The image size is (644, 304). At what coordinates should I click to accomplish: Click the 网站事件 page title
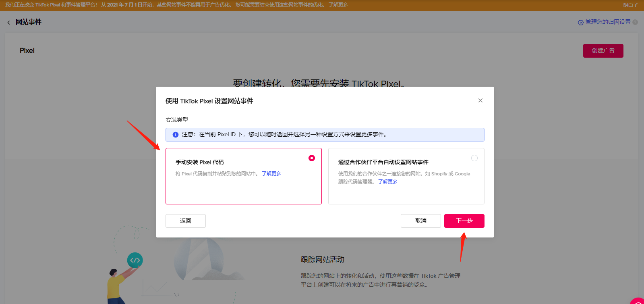point(29,22)
